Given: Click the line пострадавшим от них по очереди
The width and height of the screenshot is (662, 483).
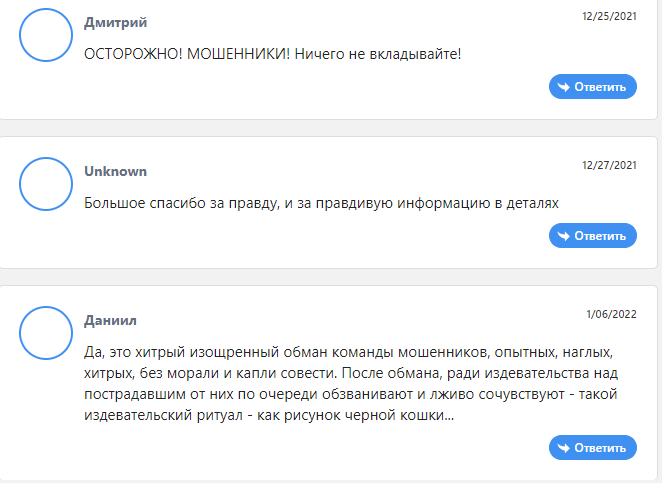Looking at the screenshot, I should (350, 394).
